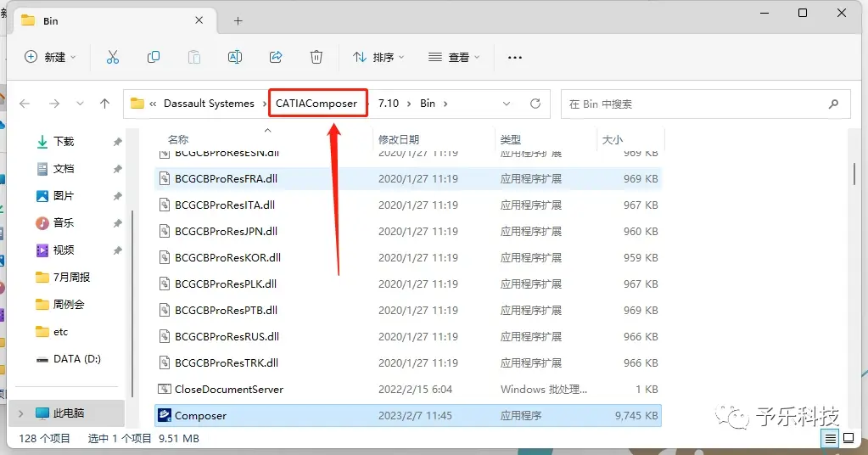Click the Delete trash can icon

316,57
